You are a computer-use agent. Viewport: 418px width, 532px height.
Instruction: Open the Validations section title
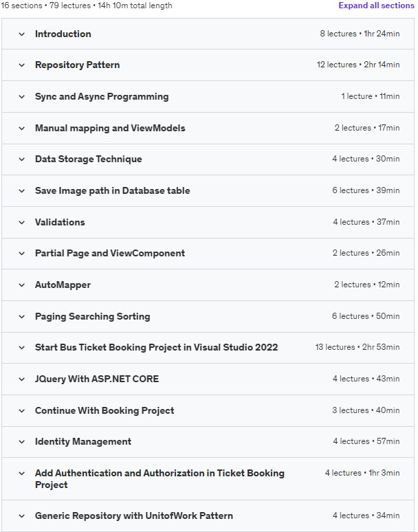click(x=60, y=222)
